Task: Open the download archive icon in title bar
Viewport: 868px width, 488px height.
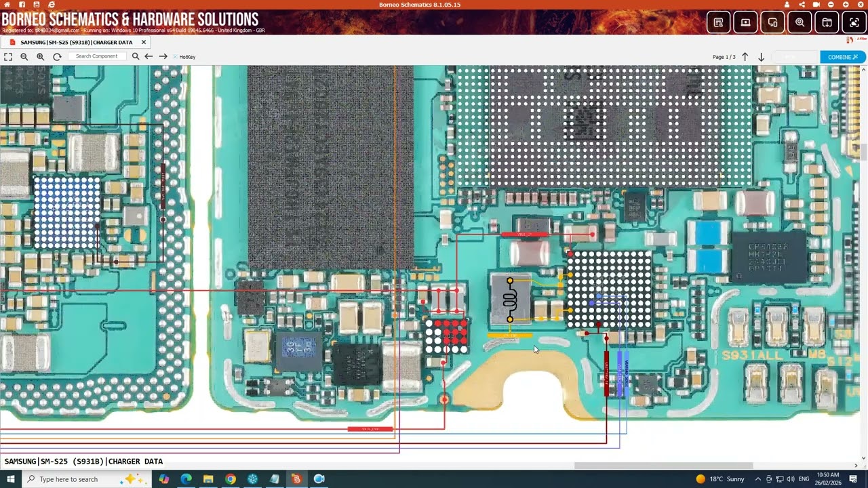Action: click(x=827, y=22)
